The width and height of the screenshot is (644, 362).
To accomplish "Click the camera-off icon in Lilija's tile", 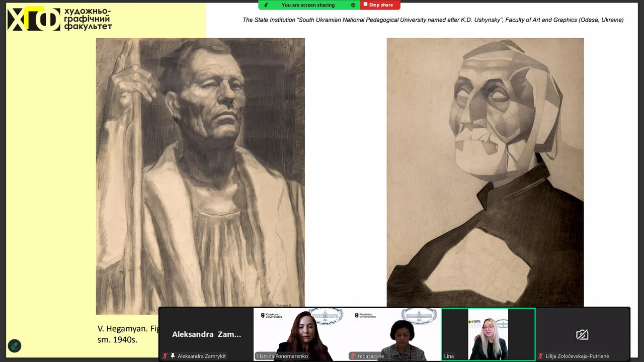I will pos(582,334).
